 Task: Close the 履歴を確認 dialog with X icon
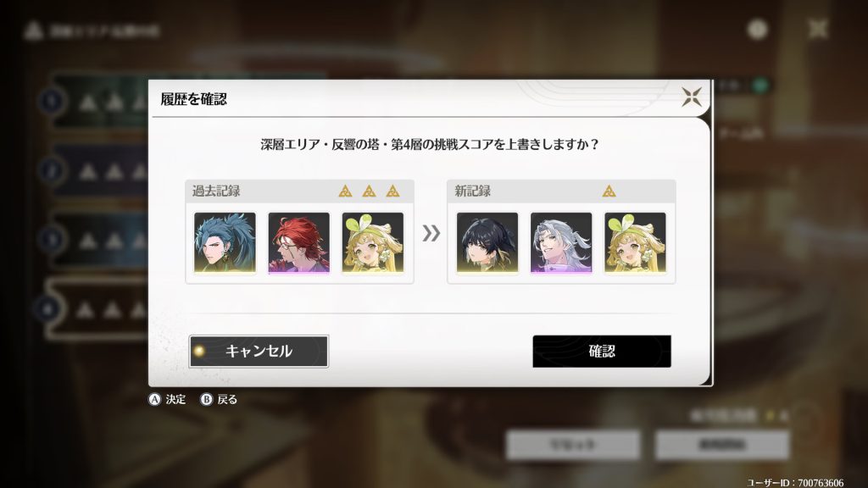point(692,97)
